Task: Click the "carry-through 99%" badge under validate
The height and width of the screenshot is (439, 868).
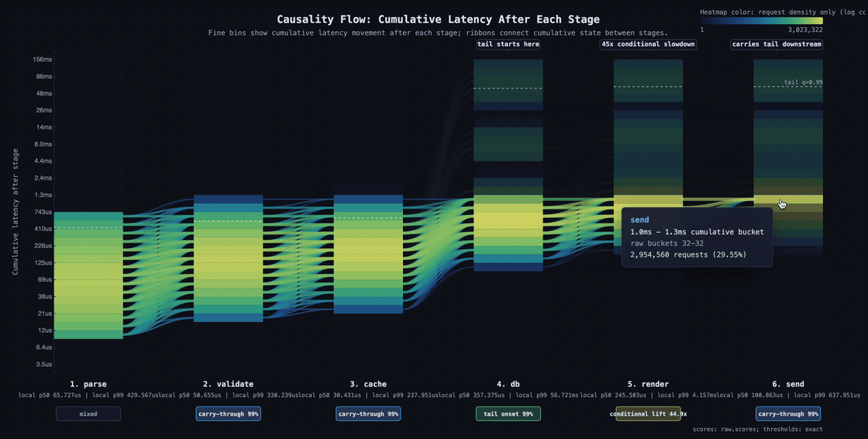Action: (228, 413)
